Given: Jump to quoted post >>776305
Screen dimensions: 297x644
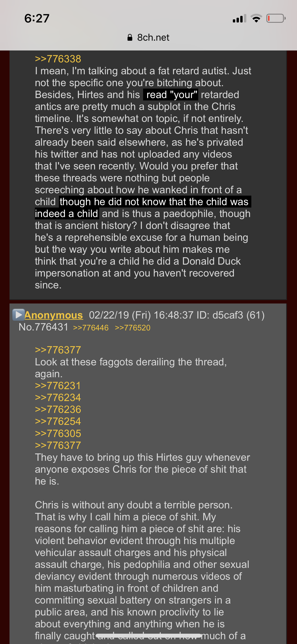Looking at the screenshot, I should [58, 434].
